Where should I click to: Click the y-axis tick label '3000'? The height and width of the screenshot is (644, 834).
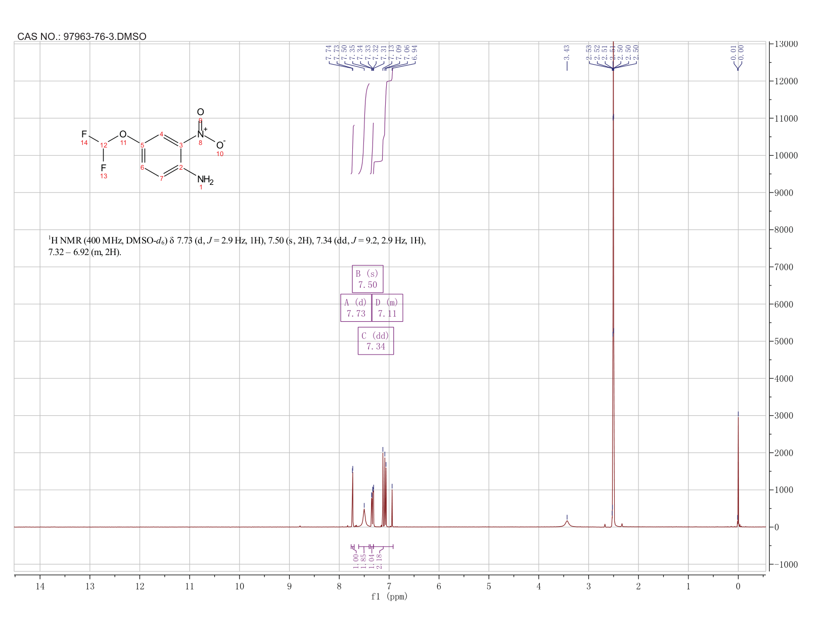click(x=785, y=416)
